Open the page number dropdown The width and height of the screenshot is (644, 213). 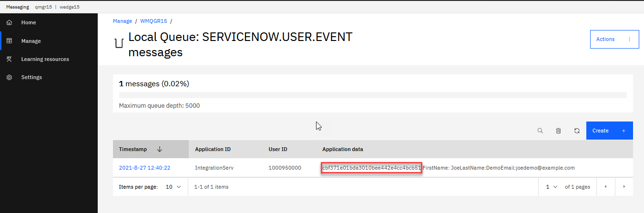pos(552,187)
